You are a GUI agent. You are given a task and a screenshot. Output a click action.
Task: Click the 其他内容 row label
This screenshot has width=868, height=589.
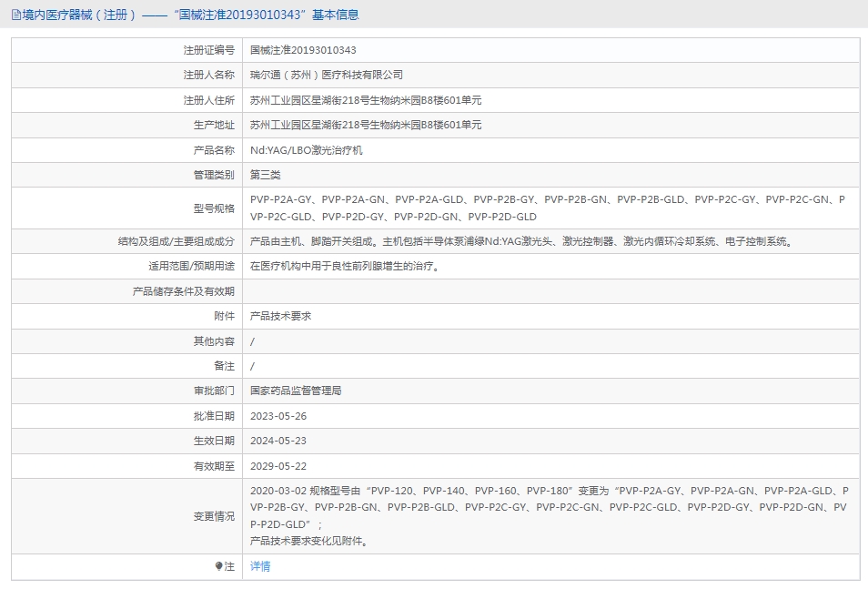tap(214, 341)
